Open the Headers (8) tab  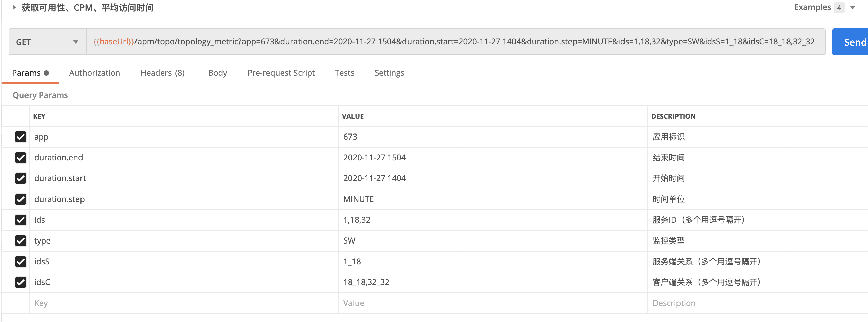pyautogui.click(x=162, y=73)
